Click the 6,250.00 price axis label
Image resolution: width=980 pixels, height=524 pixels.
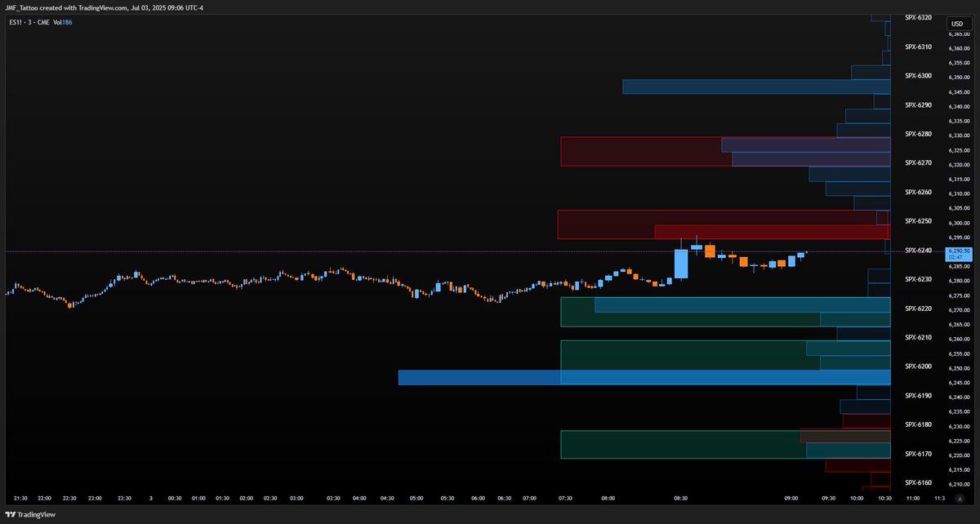click(x=959, y=368)
